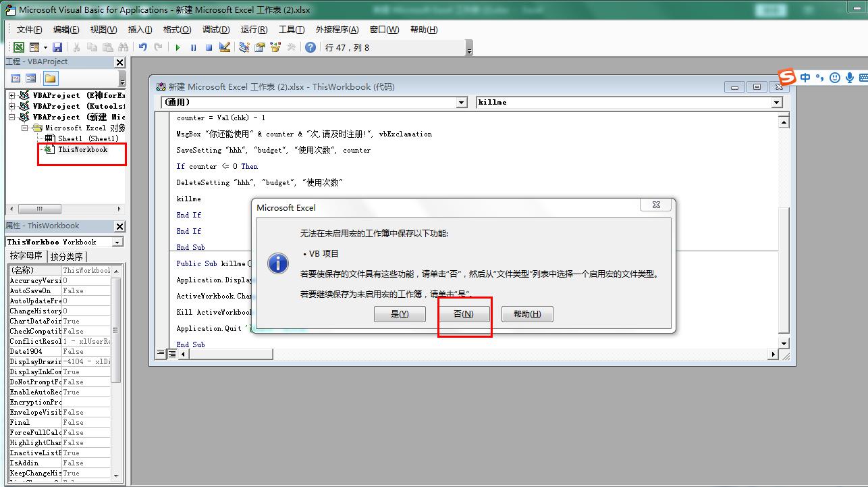Open the killme procedure dropdown

pyautogui.click(x=777, y=103)
